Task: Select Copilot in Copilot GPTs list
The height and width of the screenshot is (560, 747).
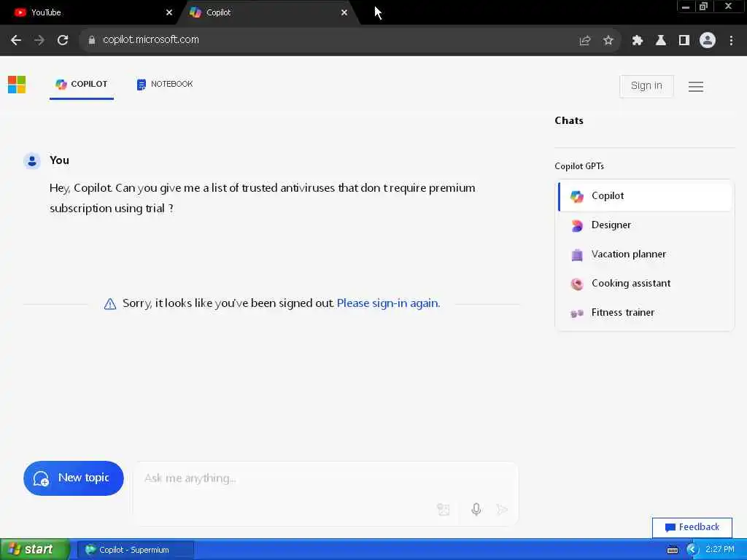Action: [645, 196]
